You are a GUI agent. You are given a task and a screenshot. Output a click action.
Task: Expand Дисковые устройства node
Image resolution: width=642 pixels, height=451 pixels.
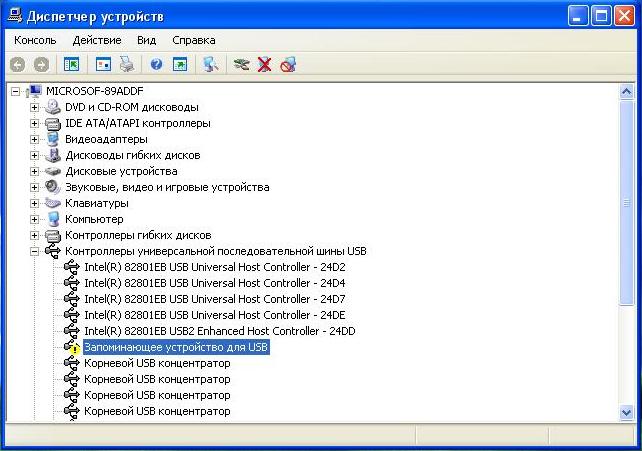pos(34,171)
